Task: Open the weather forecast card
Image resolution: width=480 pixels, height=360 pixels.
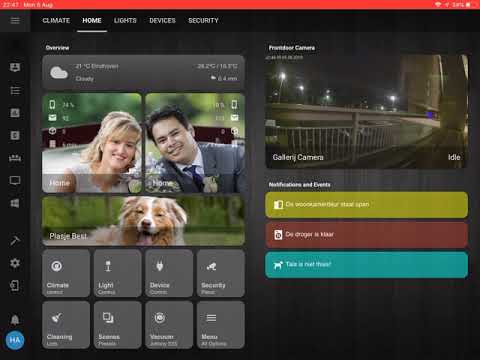Action: pos(144,72)
